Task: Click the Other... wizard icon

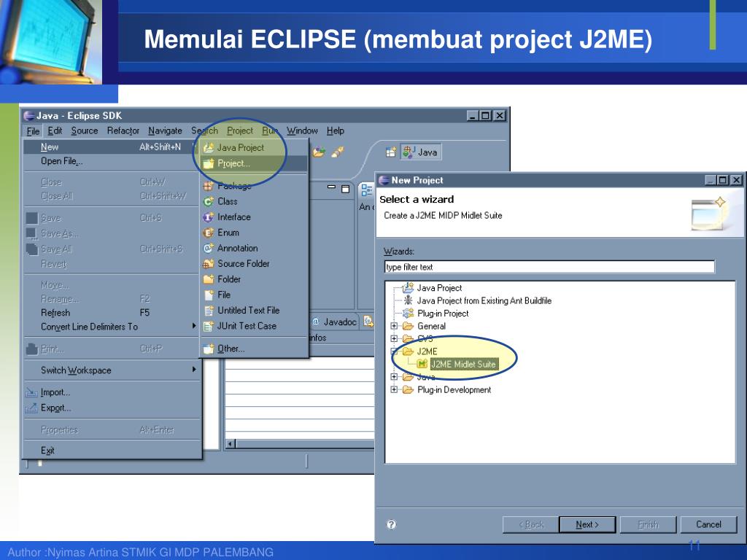Action: pos(208,349)
